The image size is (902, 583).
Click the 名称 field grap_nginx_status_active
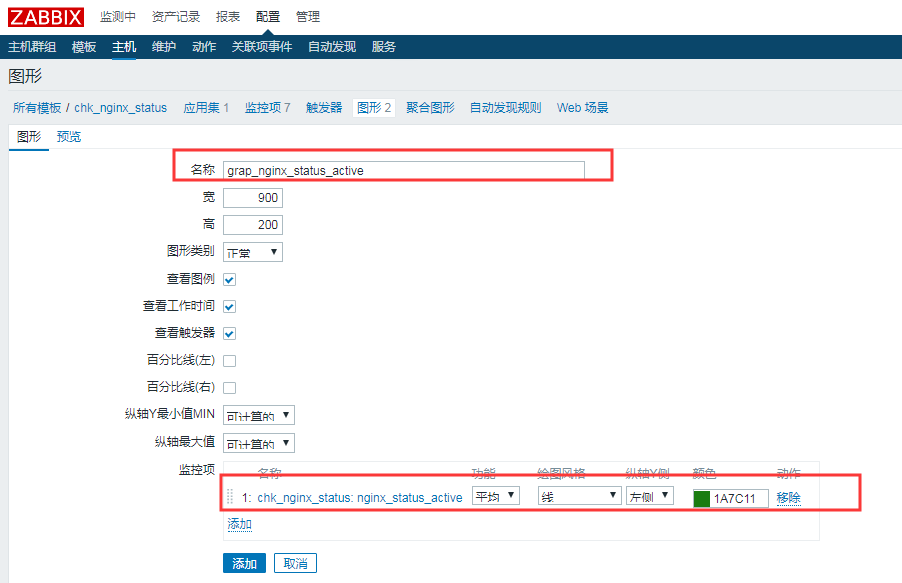(x=404, y=170)
